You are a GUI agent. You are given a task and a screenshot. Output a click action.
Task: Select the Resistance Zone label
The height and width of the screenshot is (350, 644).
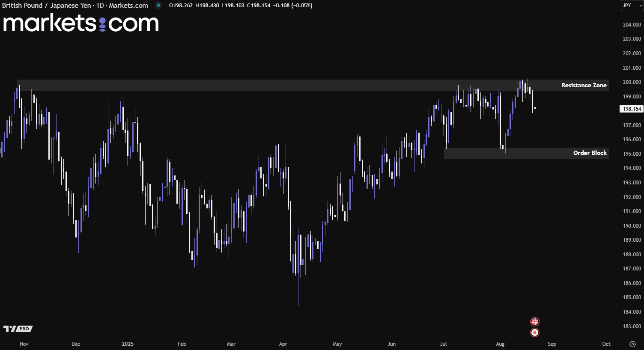coord(584,86)
